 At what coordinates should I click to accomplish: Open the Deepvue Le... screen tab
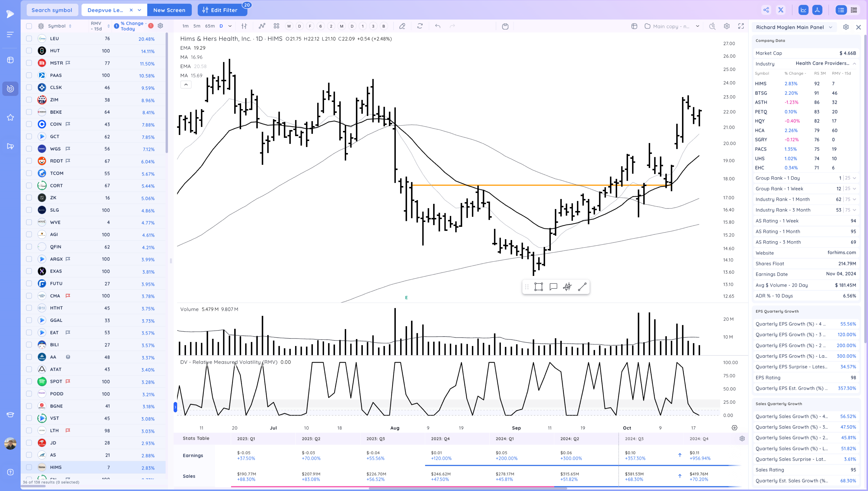pyautogui.click(x=105, y=10)
